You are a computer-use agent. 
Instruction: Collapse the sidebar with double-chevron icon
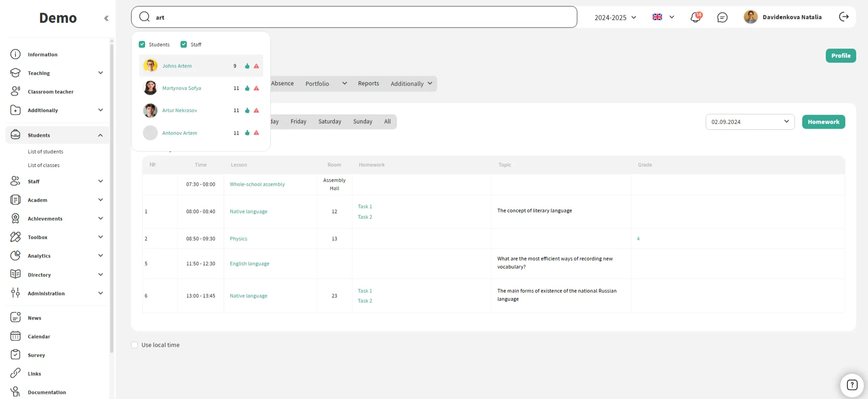106,18
